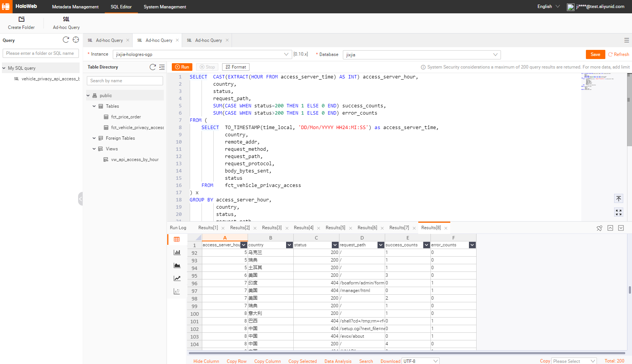
Task: Close the second Ad-hoc Query tab
Action: [177, 40]
